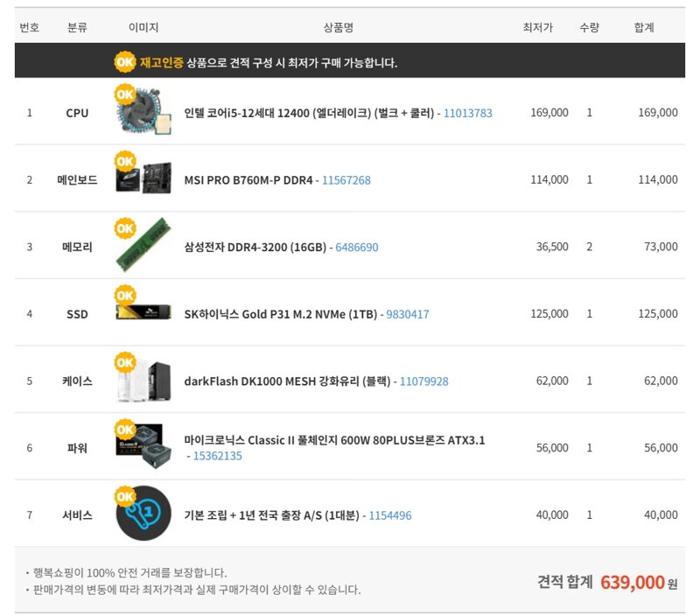Click the 마이크로닉스 Classic II 600W product name
Screen dimensions: 700x616
(334, 440)
